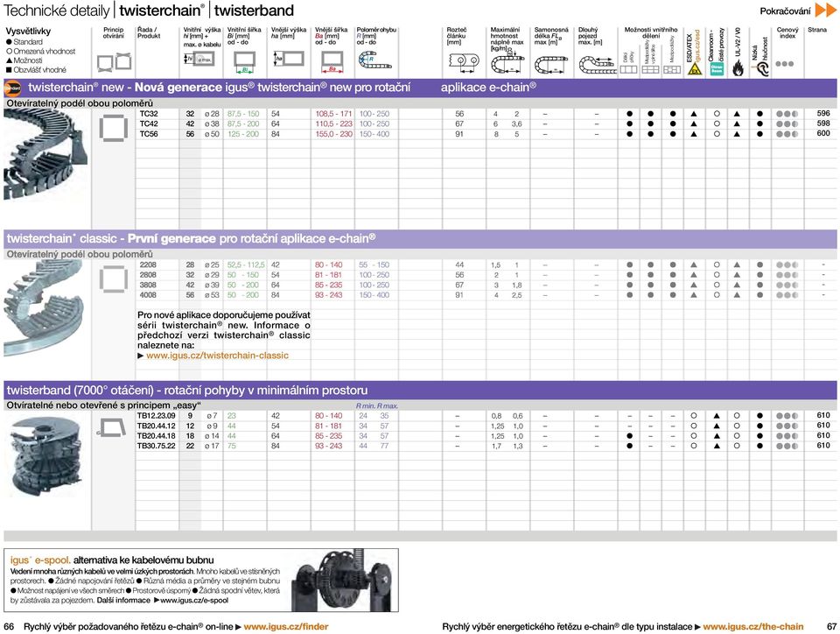Click product series 4008
This screenshot has width=840, height=634.
(148, 295)
